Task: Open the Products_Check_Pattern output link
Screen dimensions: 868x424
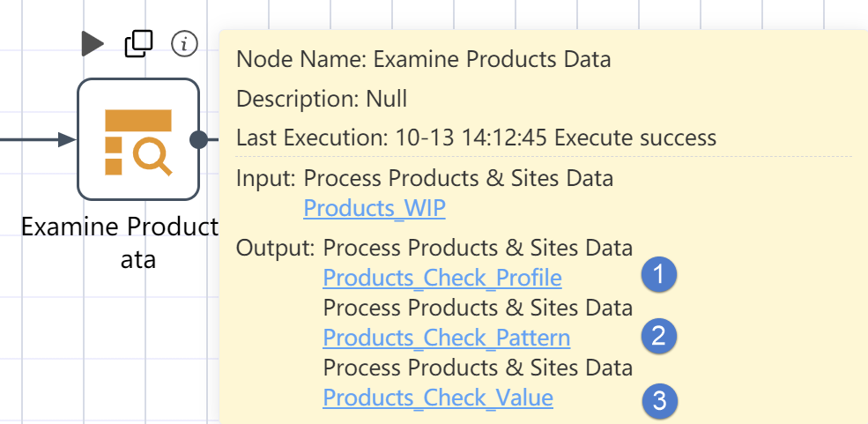Action: pos(446,338)
